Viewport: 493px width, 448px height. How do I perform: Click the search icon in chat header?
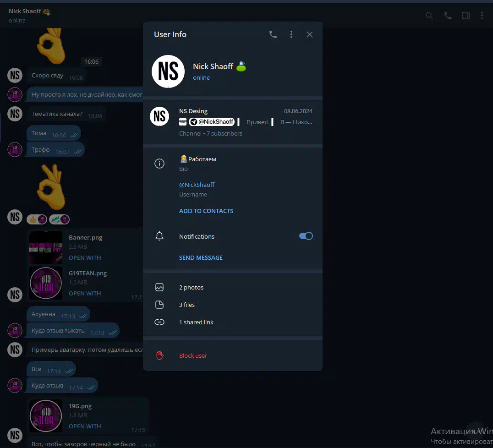pos(429,16)
